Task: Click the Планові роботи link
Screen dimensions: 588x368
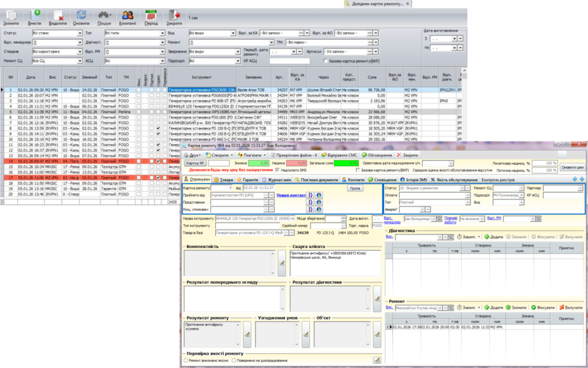Action: pyautogui.click(x=451, y=219)
